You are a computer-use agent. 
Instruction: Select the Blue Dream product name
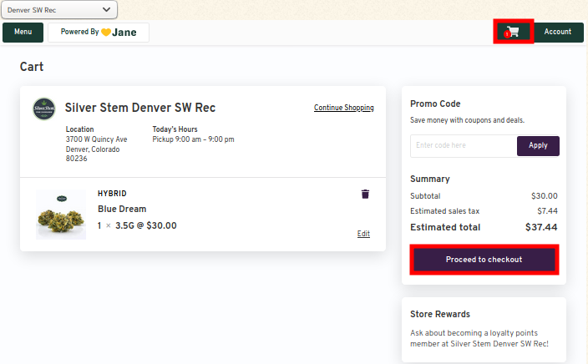click(x=122, y=209)
